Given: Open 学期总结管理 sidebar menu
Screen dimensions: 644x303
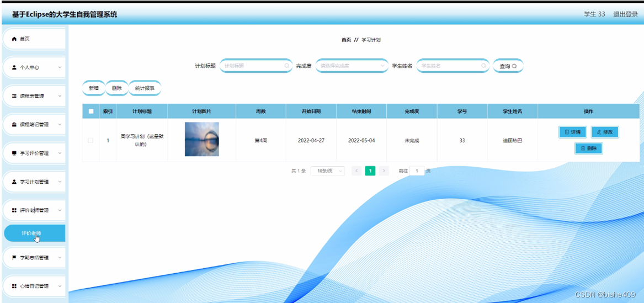Looking at the screenshot, I should 34,258.
